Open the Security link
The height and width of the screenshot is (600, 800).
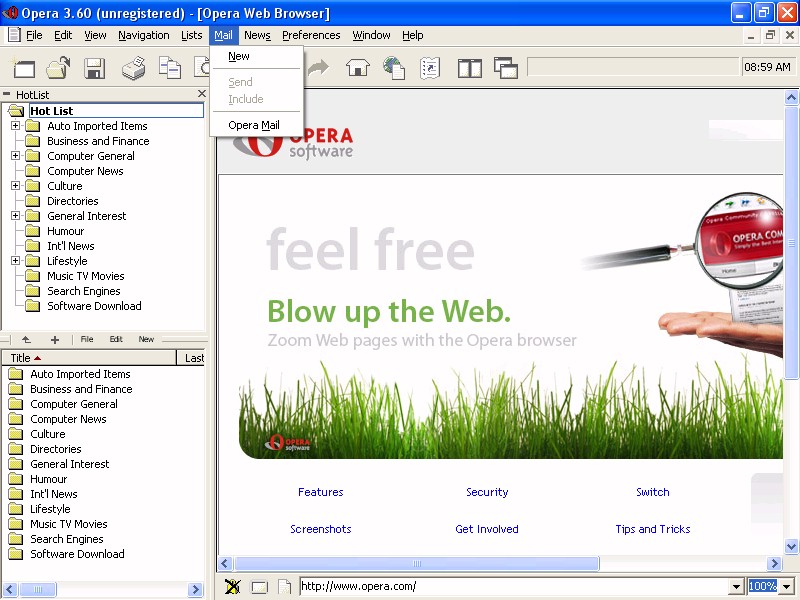[x=487, y=492]
